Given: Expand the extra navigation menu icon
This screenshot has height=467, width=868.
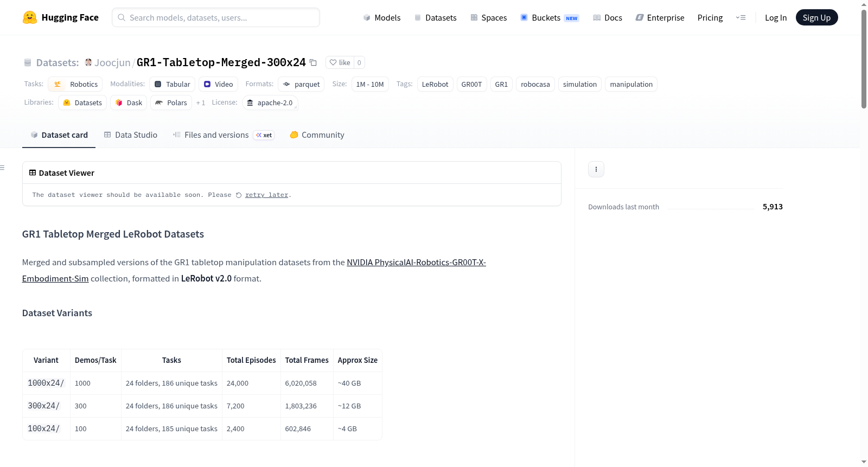Looking at the screenshot, I should pos(741,17).
